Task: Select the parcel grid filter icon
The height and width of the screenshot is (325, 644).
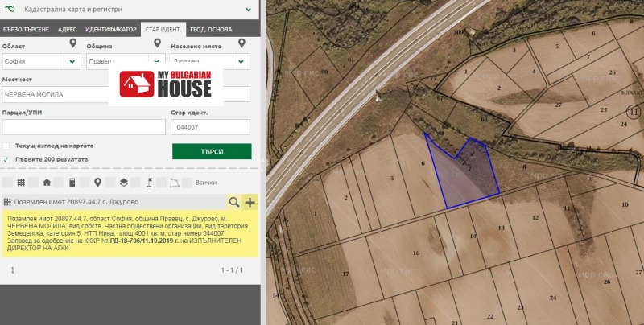Action: tap(22, 182)
